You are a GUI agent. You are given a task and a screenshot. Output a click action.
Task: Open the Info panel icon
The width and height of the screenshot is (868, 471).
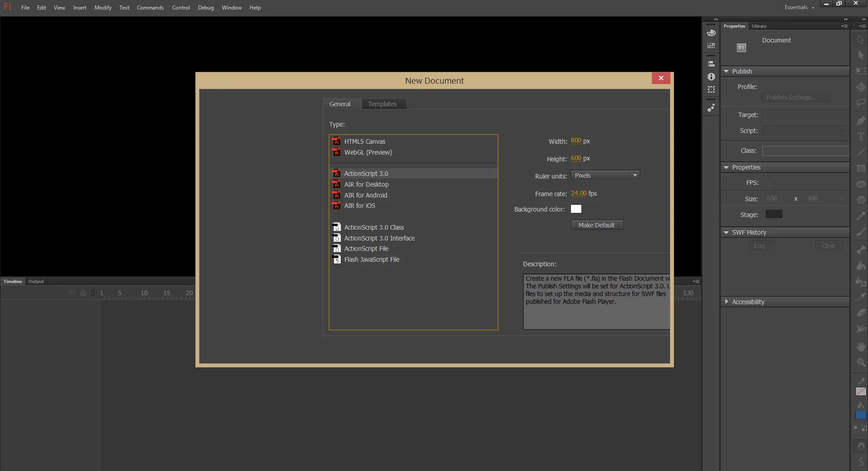(x=711, y=77)
